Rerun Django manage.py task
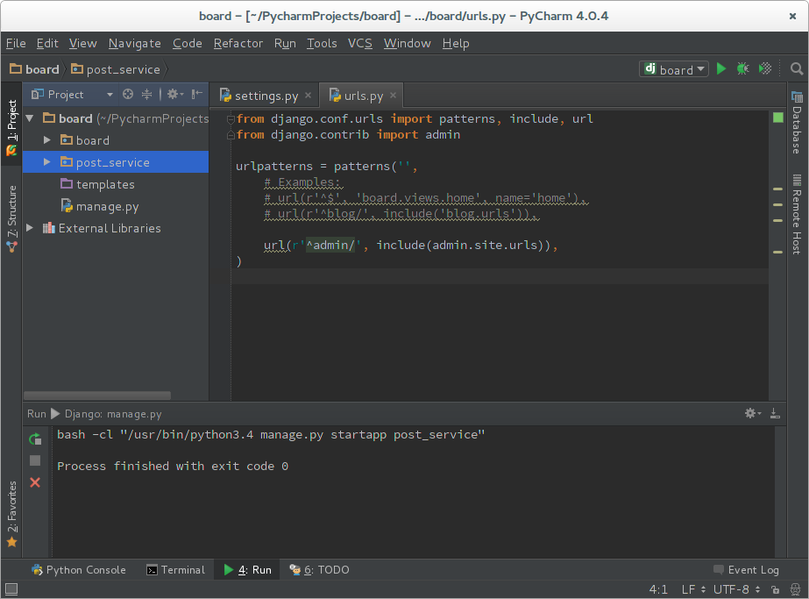The width and height of the screenshot is (809, 599). coord(35,439)
